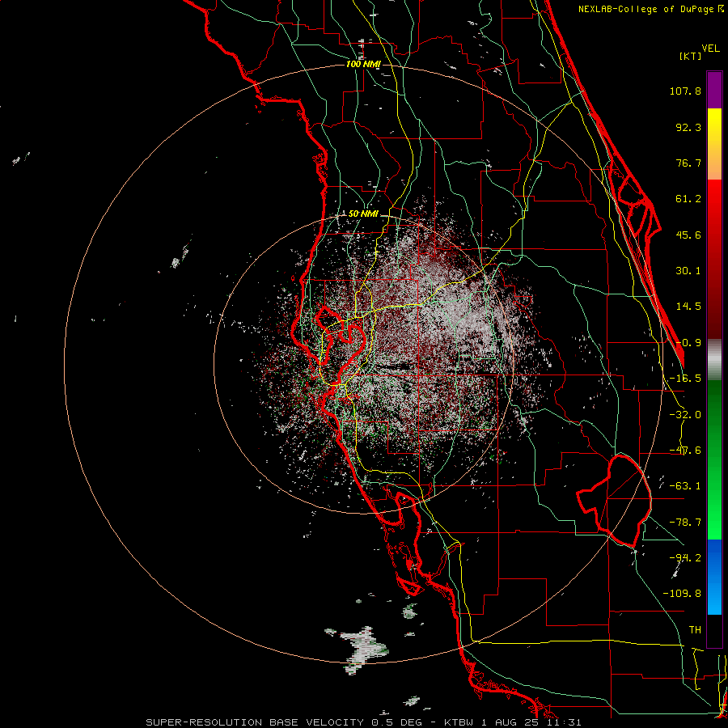Image resolution: width=728 pixels, height=728 pixels.
Task: Pick the gray near-zero segment of the color bar
Action: tap(714, 360)
